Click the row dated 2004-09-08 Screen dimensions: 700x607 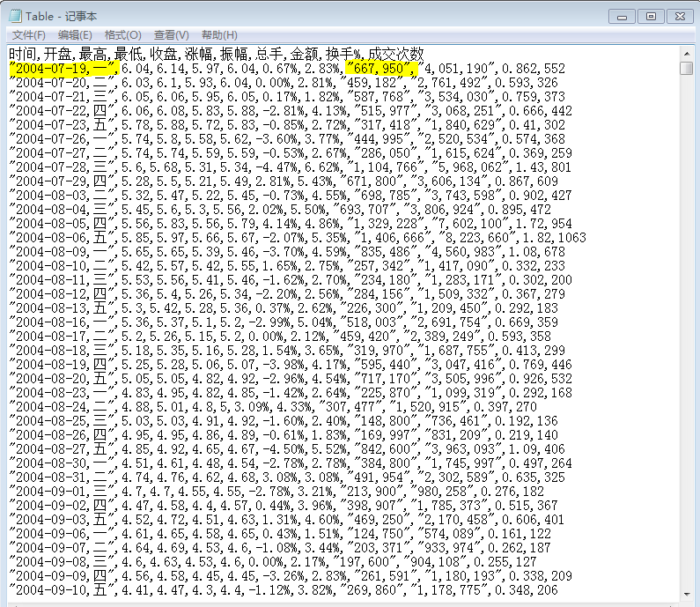[x=273, y=562]
